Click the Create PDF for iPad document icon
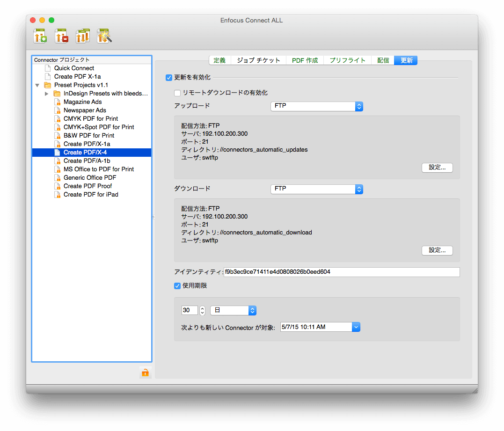Viewport: 504px width, 431px height. coord(58,195)
